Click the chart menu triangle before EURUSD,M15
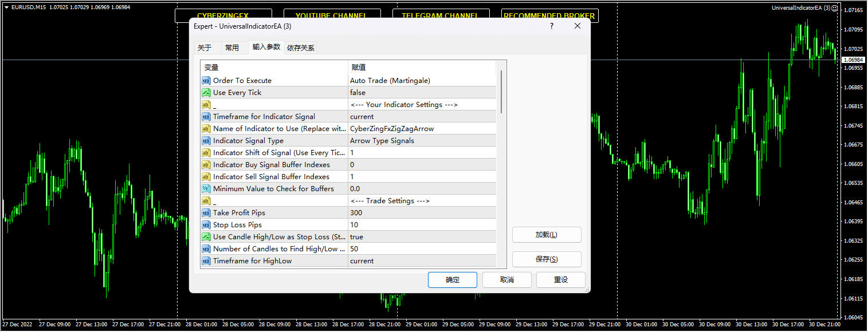The height and width of the screenshot is (332, 868). pyautogui.click(x=6, y=7)
